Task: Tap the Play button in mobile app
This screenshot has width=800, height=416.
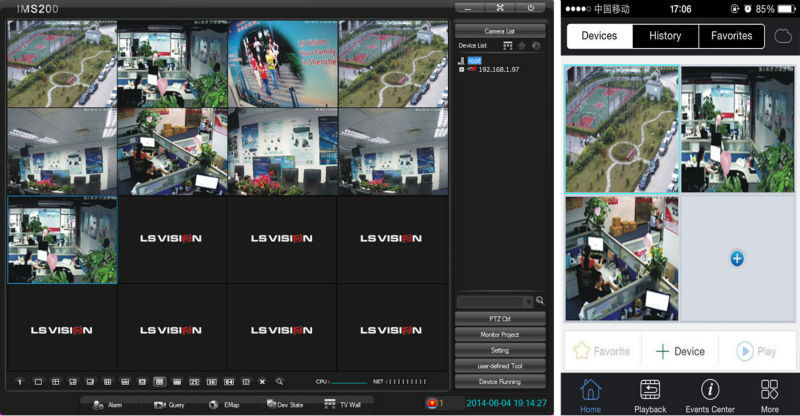Action: (757, 351)
